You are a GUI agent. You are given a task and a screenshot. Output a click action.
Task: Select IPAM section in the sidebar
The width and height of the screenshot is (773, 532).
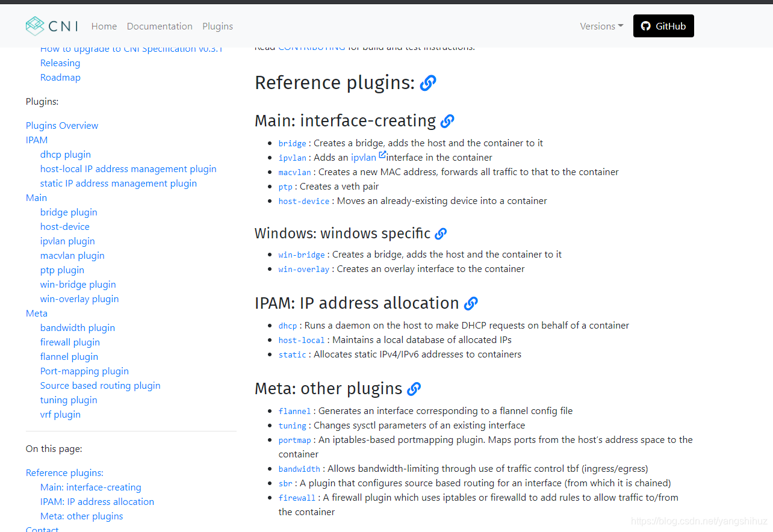point(37,140)
